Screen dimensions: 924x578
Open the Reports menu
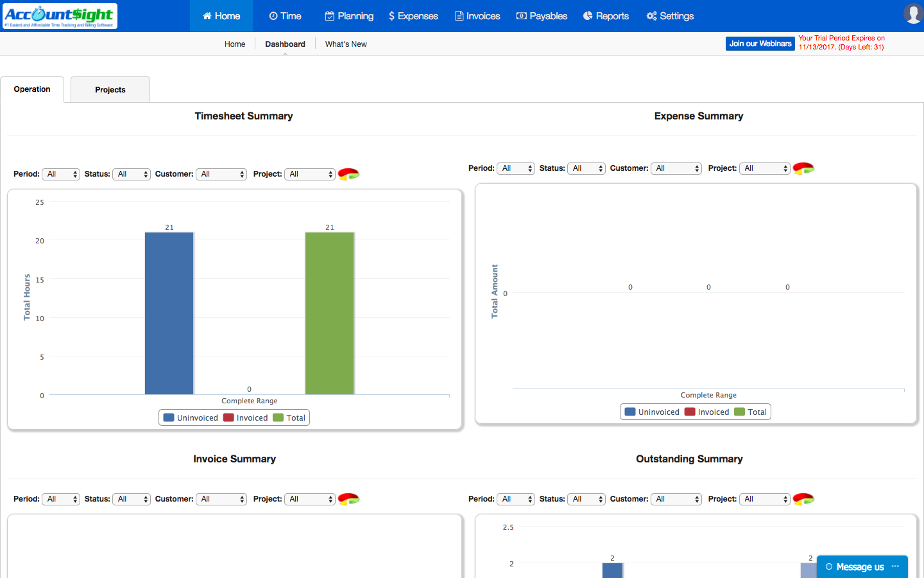[x=606, y=16]
